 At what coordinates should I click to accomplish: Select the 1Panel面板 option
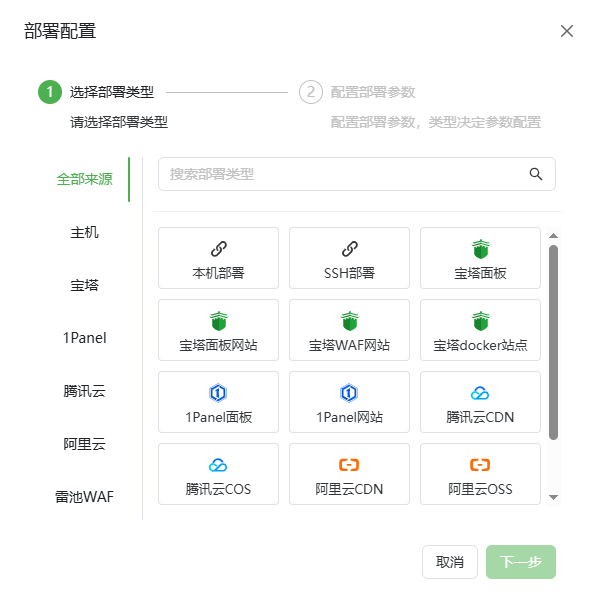pos(218,402)
